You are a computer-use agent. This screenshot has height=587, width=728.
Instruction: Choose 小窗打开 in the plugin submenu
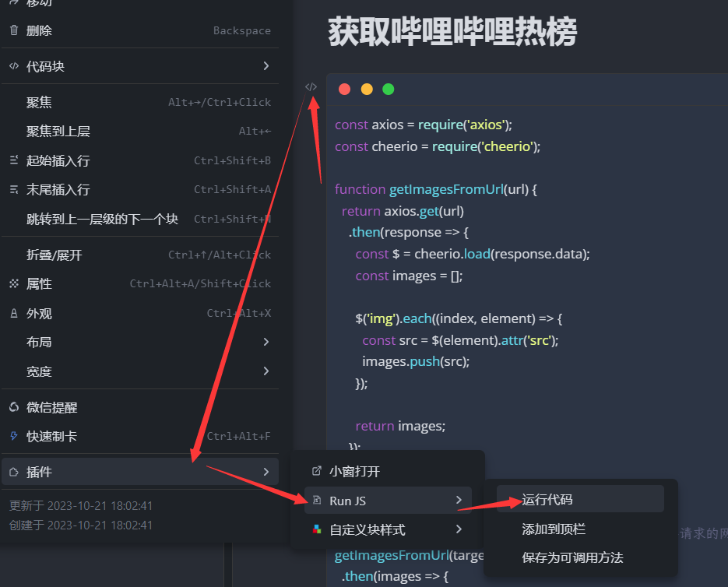388,471
